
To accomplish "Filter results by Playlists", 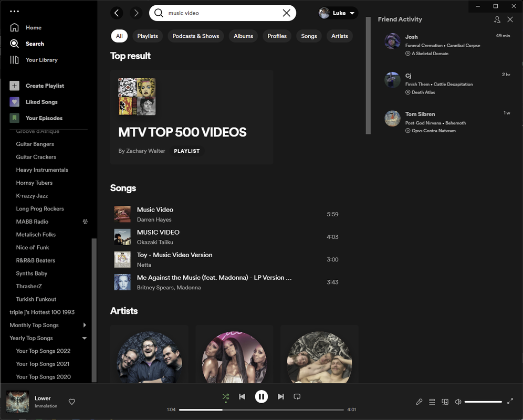I will [x=148, y=36].
